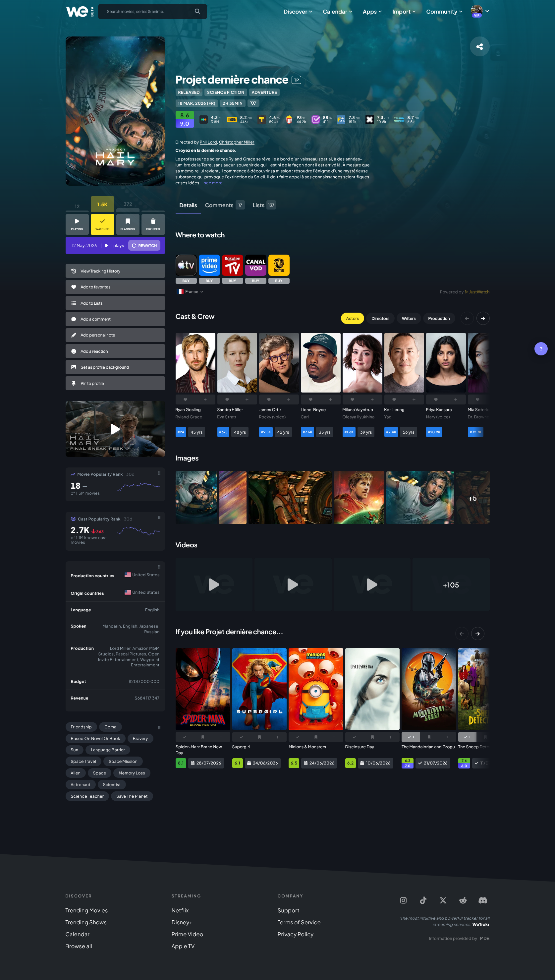
Task: Mark Minions & Monsters as watched
Action: (x=298, y=737)
